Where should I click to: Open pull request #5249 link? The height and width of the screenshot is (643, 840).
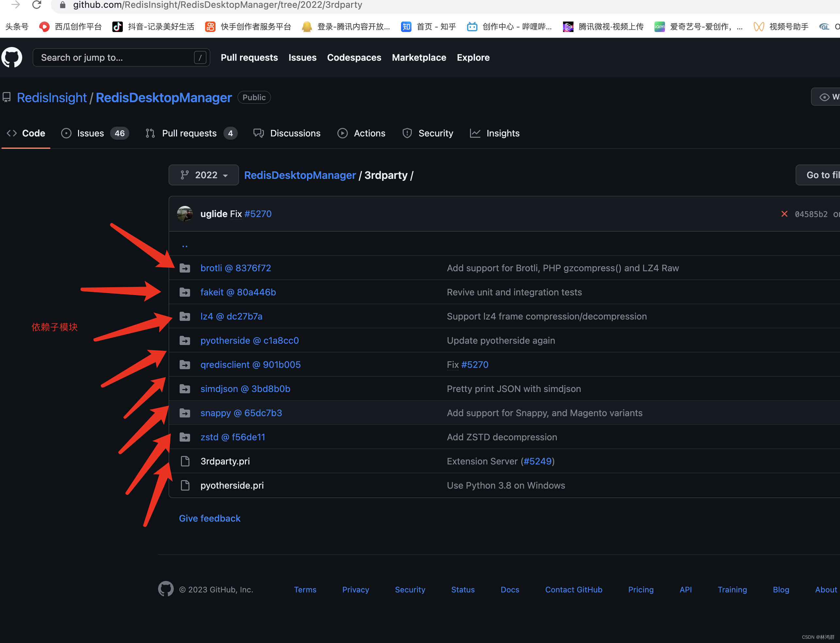(x=538, y=461)
